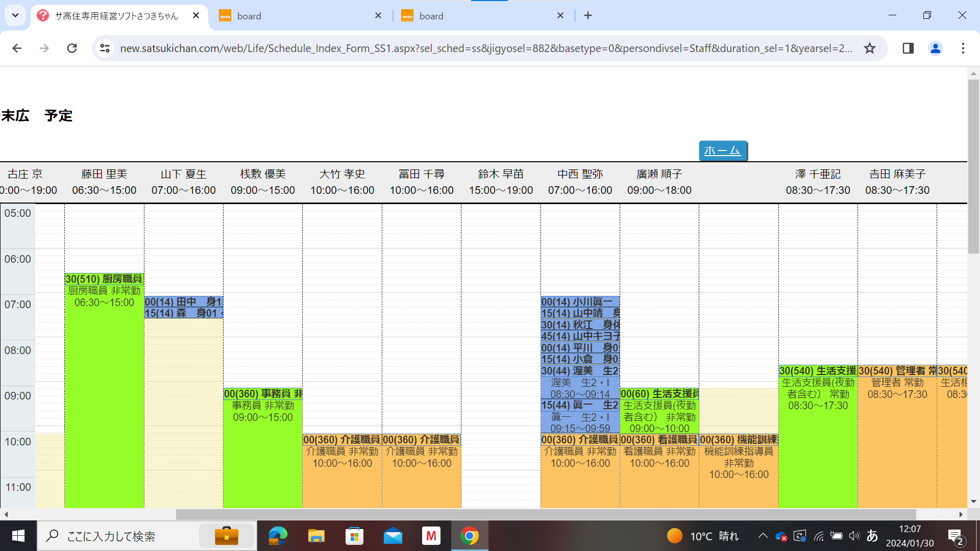The width and height of the screenshot is (980, 551).
Task: Toggle the Japanese IME あ indicator
Action: pos(872,536)
